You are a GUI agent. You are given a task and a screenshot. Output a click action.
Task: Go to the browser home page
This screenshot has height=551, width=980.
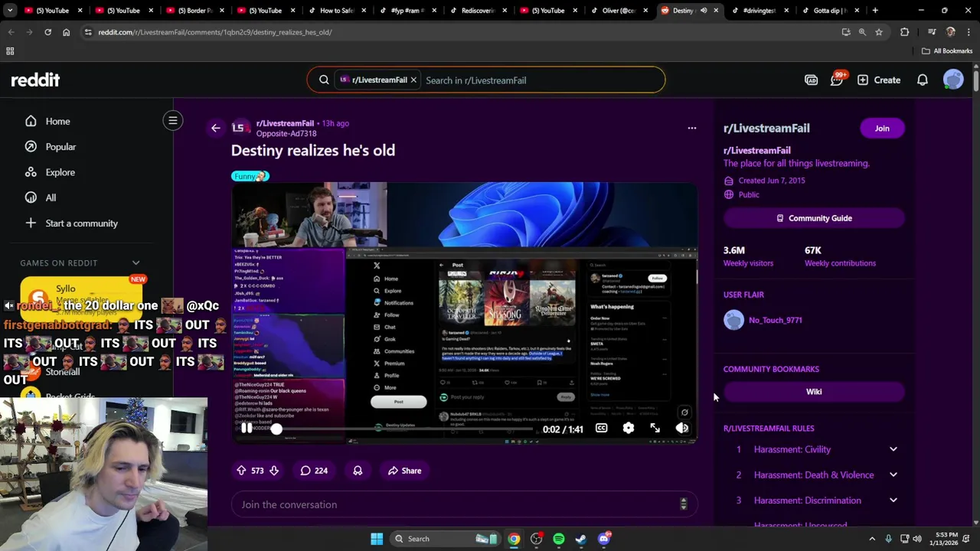[66, 32]
